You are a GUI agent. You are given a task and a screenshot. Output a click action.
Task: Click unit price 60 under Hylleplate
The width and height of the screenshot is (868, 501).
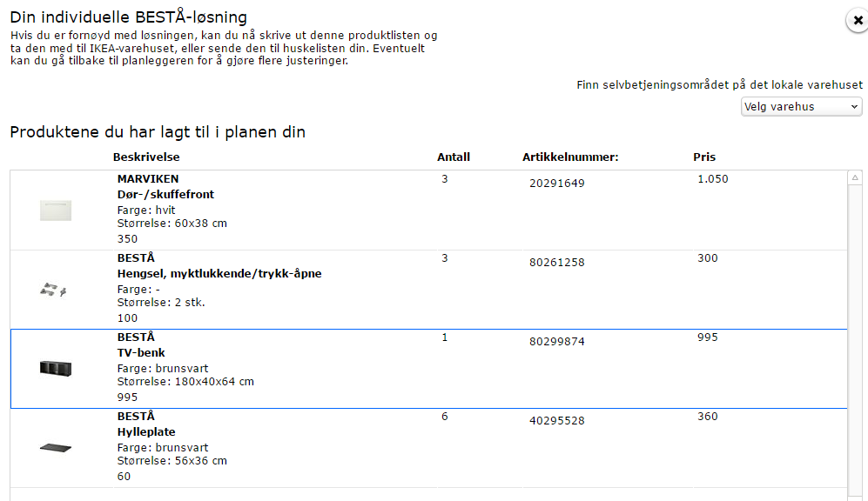124,476
